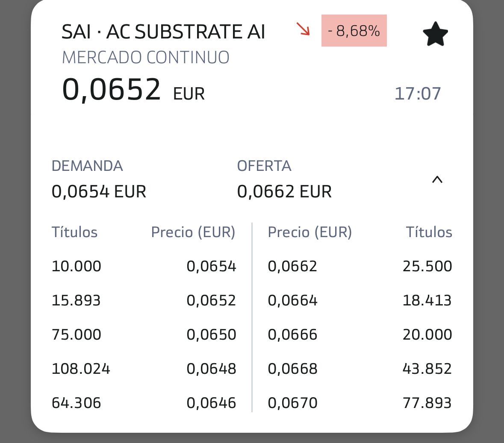The height and width of the screenshot is (443, 504).
Task: Click the 0,0652 EUR last price
Action: click(133, 90)
